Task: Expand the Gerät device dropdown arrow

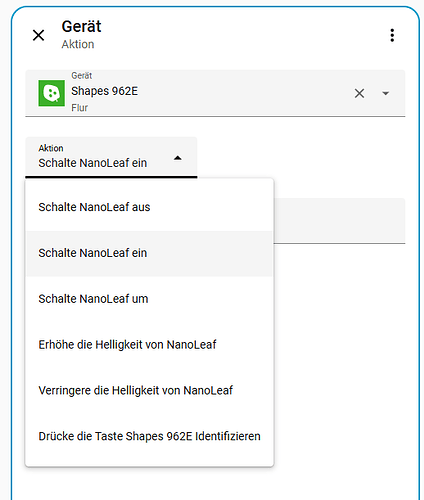Action: pyautogui.click(x=386, y=93)
